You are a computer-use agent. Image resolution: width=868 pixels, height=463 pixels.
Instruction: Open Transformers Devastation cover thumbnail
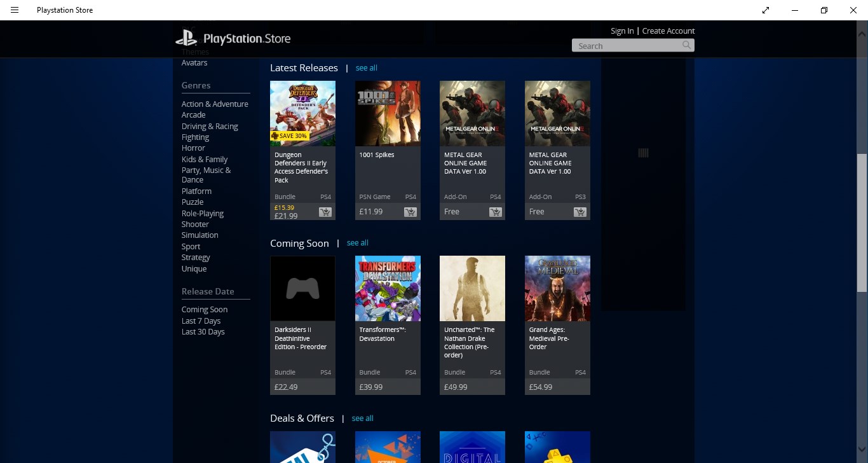tap(388, 289)
